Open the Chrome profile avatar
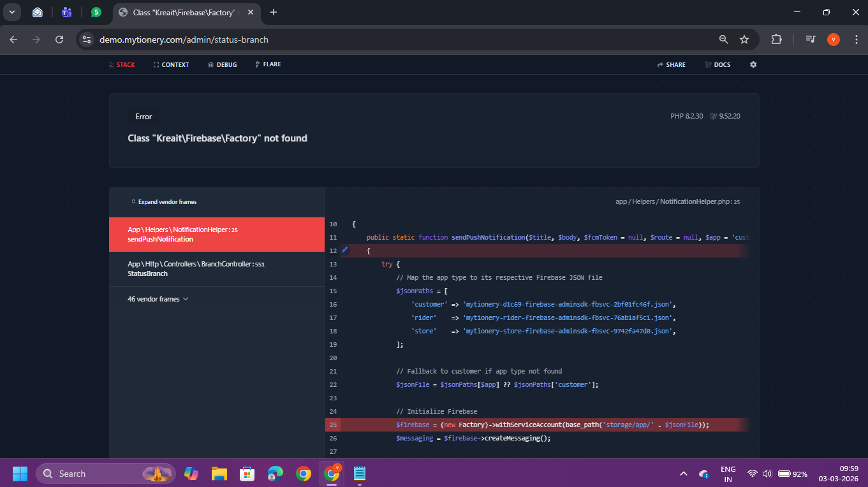Viewport: 868px width, 487px height. [x=833, y=40]
